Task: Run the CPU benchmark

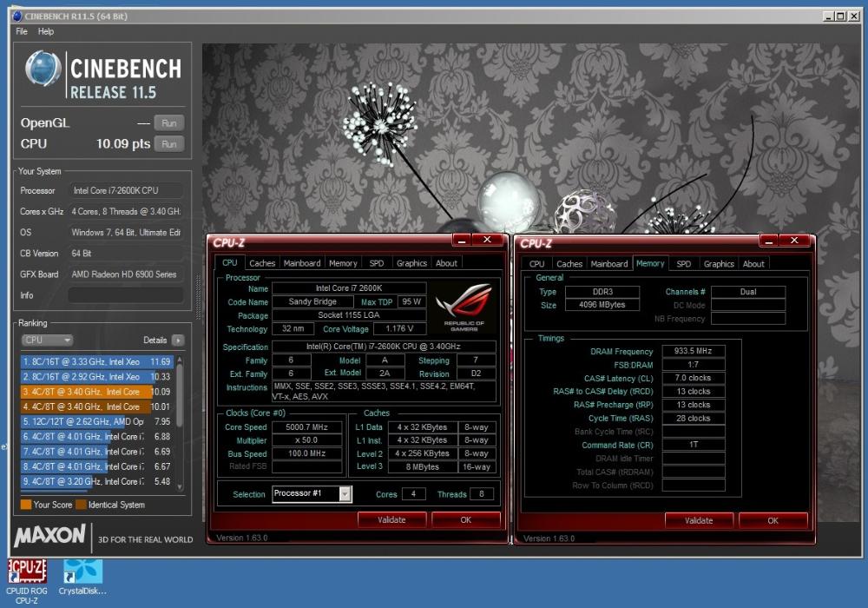Action: point(169,144)
